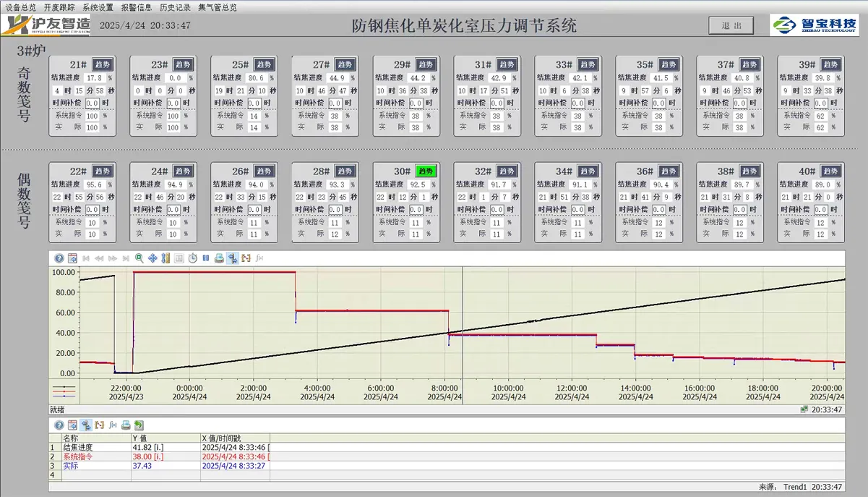Print the trend chart using printer icon
The image size is (868, 497).
[219, 258]
